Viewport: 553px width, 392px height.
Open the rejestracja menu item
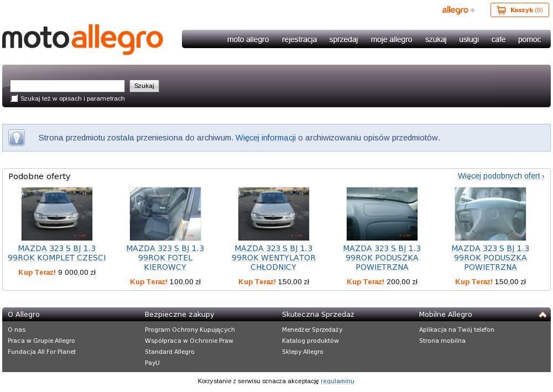point(299,39)
